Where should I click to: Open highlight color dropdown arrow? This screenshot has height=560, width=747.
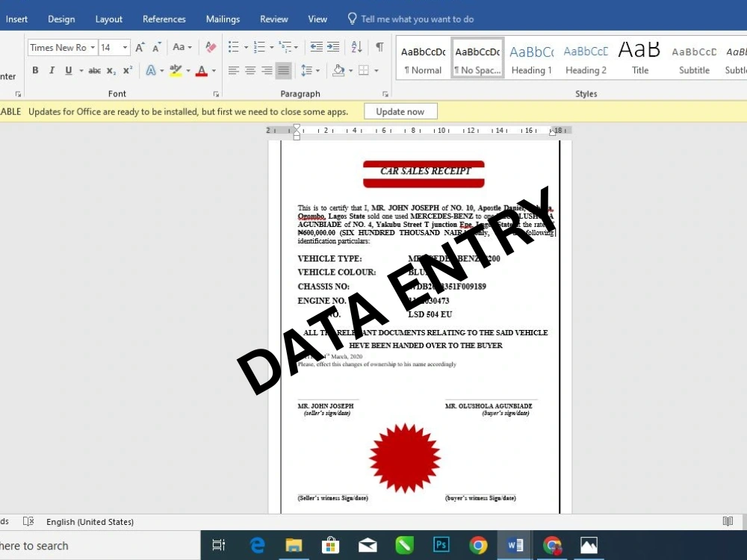pos(188,70)
